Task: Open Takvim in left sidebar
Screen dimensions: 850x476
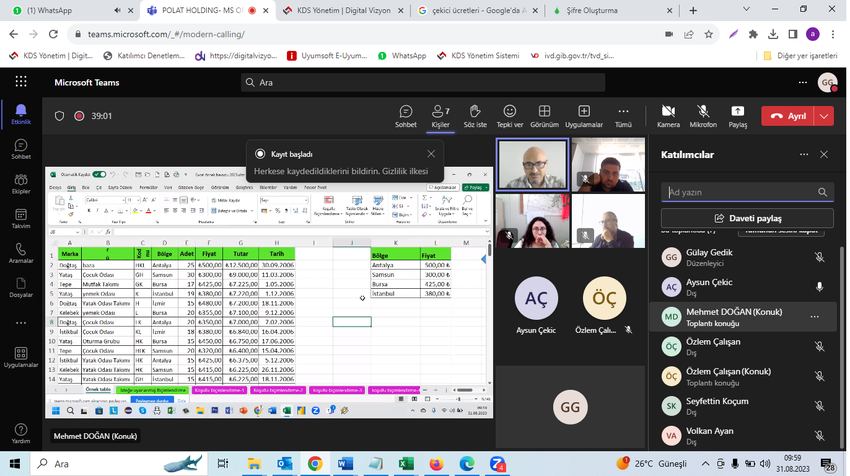Action: (21, 218)
